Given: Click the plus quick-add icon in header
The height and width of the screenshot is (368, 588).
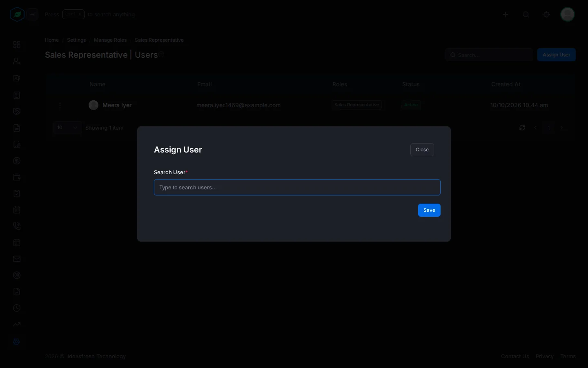Looking at the screenshot, I should click(x=506, y=14).
